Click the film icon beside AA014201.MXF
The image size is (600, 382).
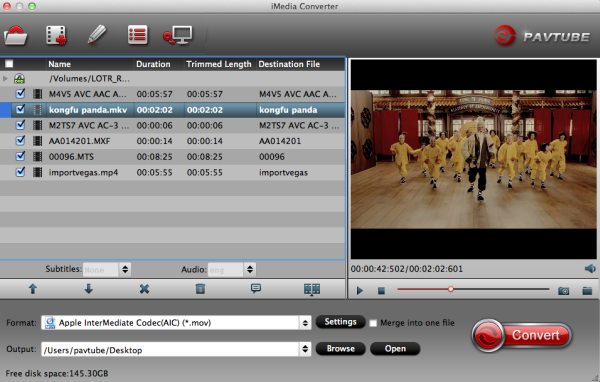[38, 141]
